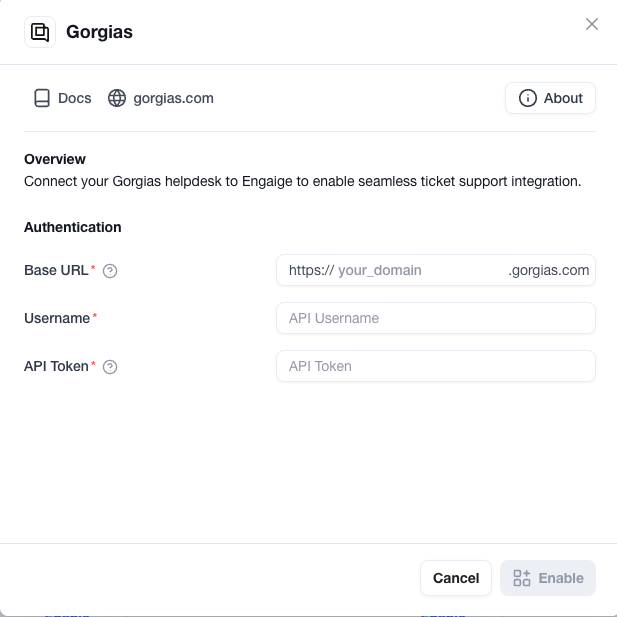Screen dimensions: 617x617
Task: Click the Enable button
Action: click(548, 578)
